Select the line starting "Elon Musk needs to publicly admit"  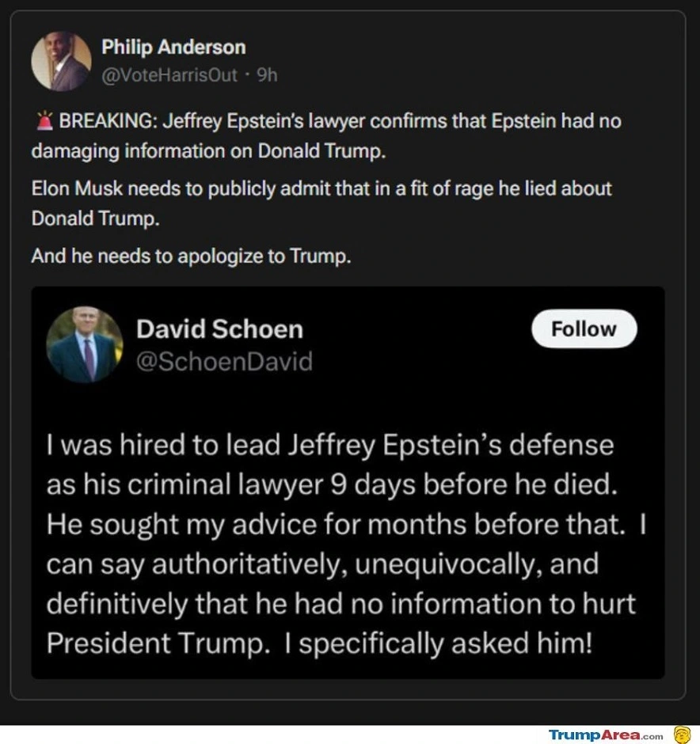pos(321,189)
